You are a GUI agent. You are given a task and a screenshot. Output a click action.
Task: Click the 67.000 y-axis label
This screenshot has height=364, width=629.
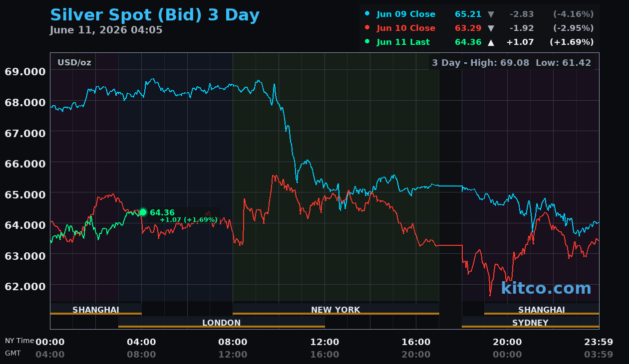coord(25,133)
